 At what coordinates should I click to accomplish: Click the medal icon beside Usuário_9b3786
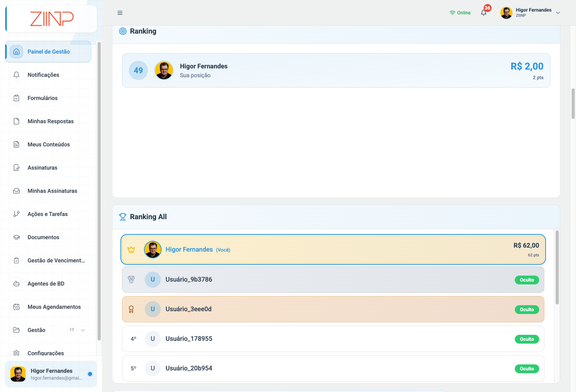tap(131, 280)
